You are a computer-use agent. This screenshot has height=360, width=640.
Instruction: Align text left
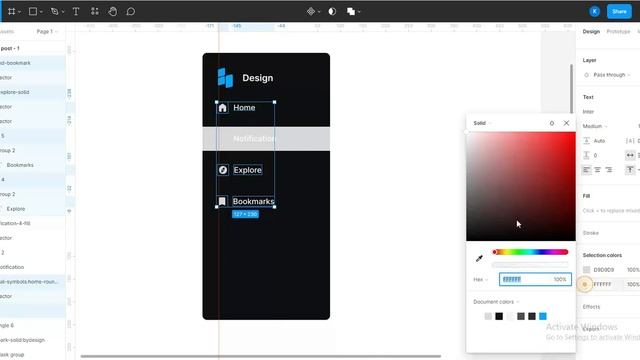click(x=587, y=170)
